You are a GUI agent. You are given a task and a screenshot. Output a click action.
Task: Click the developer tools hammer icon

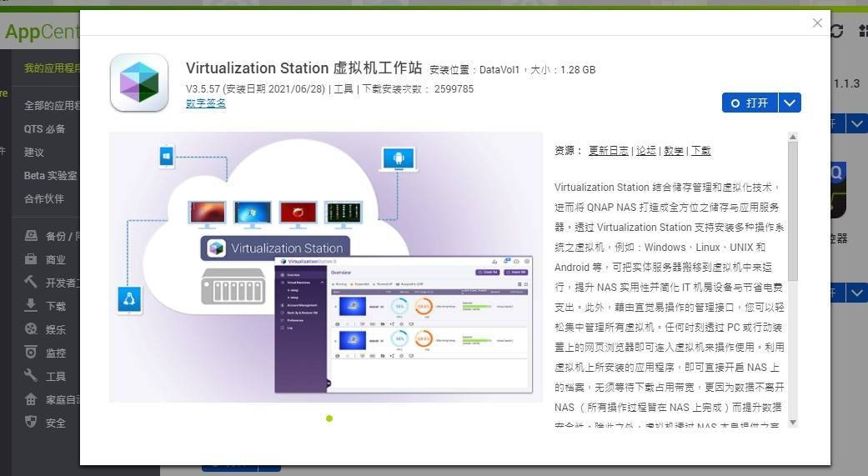[x=31, y=283]
